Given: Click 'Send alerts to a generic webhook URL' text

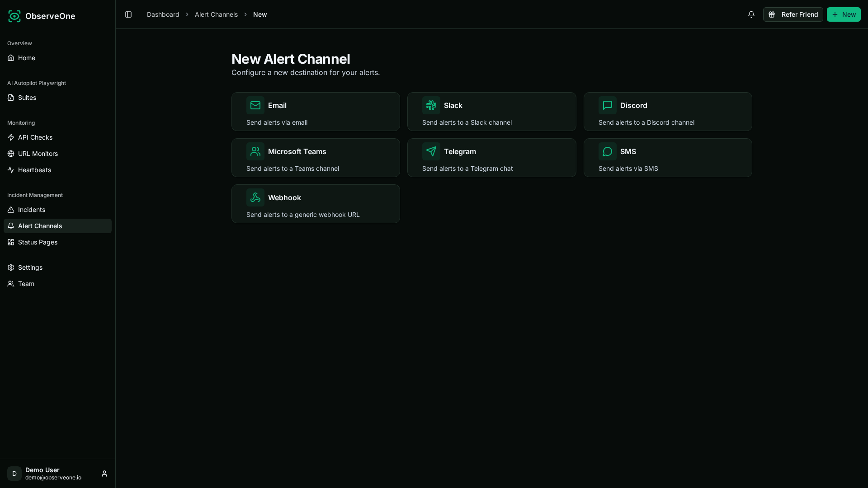Looking at the screenshot, I should tap(303, 215).
